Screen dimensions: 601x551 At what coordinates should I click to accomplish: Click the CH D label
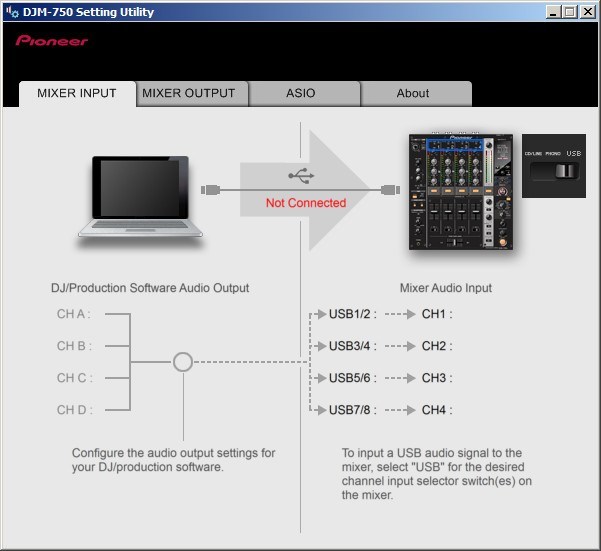pyautogui.click(x=75, y=410)
